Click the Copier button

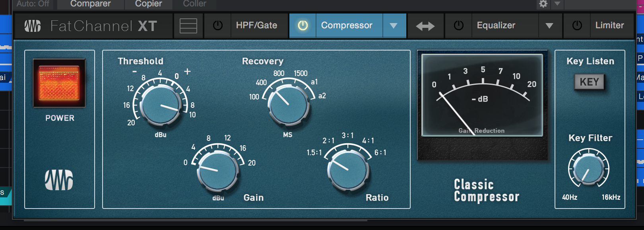pos(148,4)
